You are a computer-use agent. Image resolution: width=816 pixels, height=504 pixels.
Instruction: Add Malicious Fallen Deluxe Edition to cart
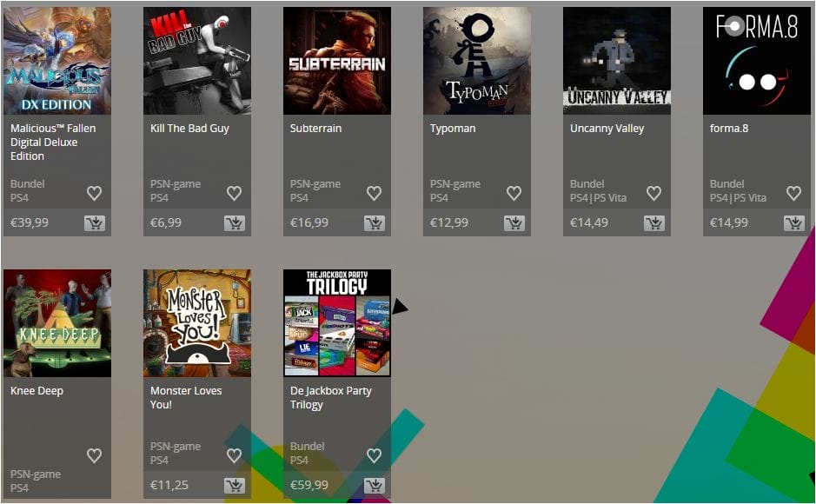[95, 223]
